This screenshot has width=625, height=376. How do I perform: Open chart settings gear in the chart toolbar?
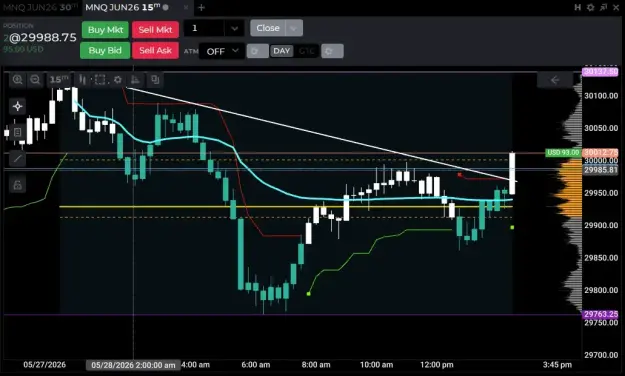[118, 80]
